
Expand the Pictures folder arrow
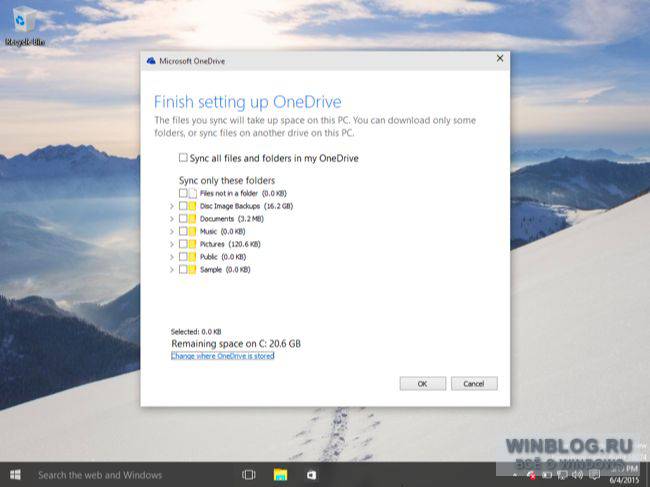pos(172,244)
